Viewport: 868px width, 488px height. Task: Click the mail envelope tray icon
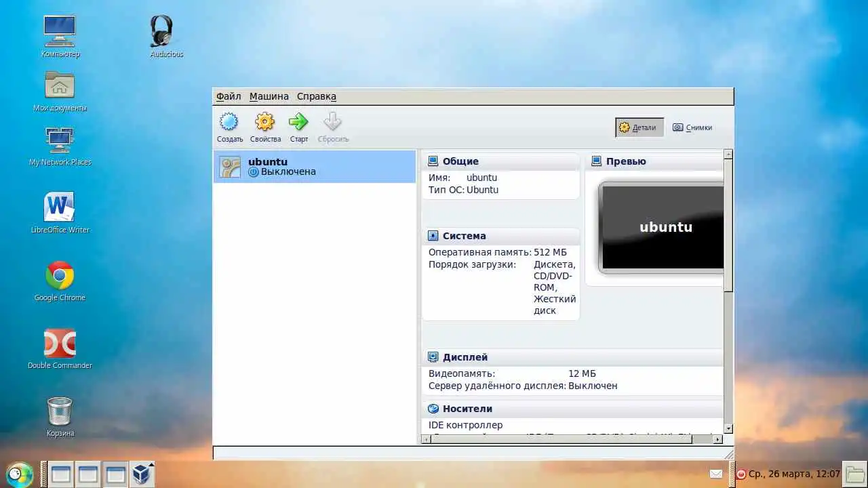(x=716, y=474)
